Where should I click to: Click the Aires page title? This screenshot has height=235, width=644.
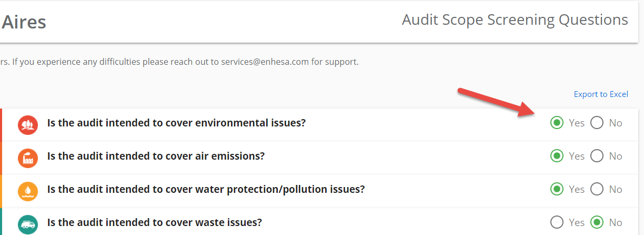point(24,22)
